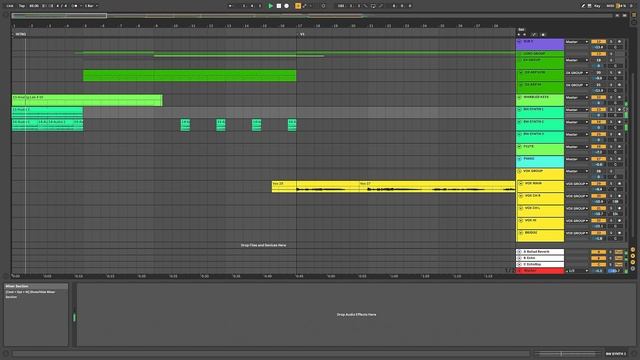This screenshot has width=640, height=360.
Task: Click the Tap tempo button
Action: (22, 6)
